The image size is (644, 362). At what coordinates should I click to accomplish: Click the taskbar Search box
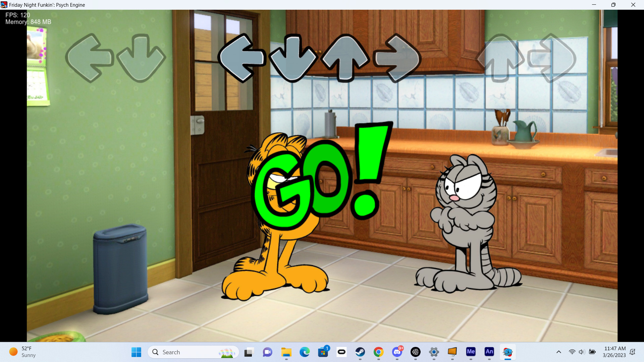[193, 352]
